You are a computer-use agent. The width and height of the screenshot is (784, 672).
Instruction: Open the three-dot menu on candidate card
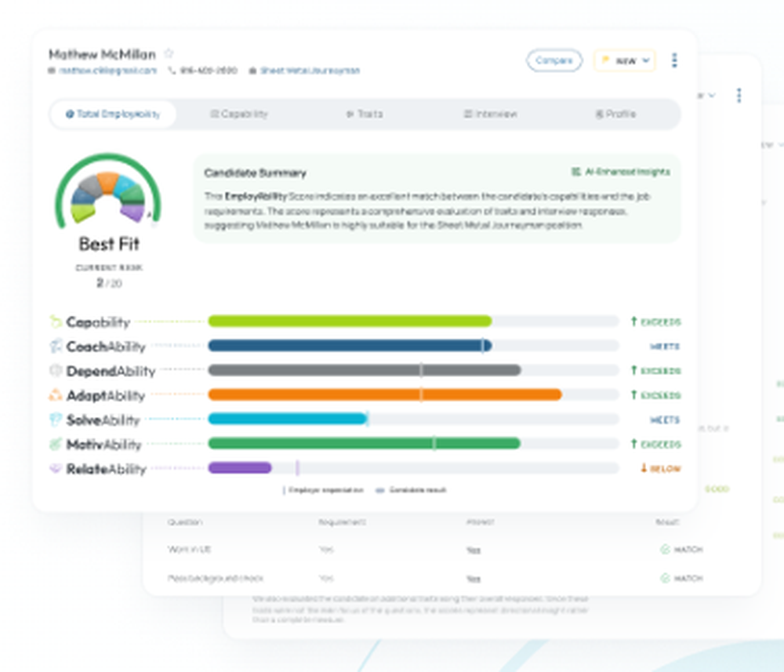pos(674,60)
